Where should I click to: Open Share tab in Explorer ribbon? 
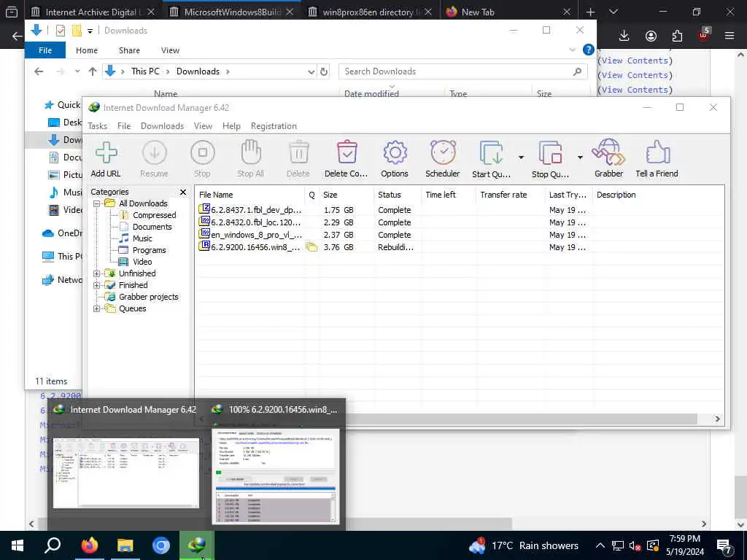(x=129, y=50)
